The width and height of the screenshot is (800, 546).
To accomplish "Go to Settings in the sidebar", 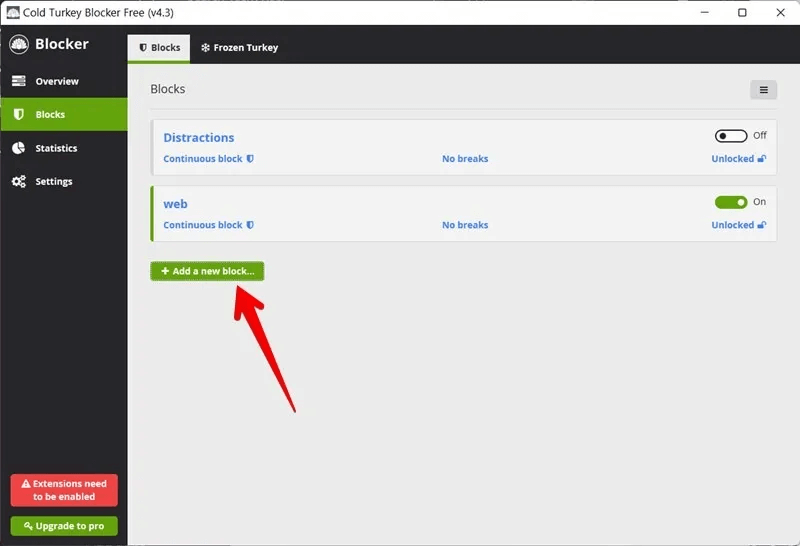I will coord(64,181).
